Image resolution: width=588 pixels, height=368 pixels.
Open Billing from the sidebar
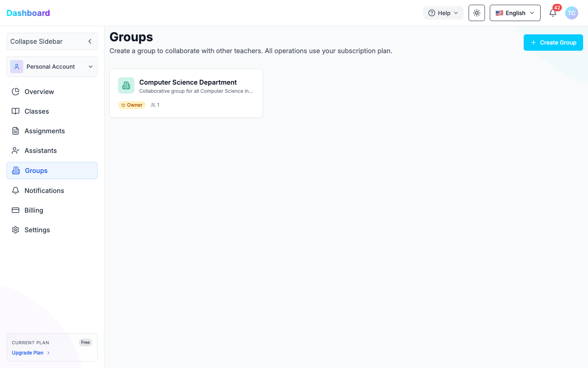tap(33, 210)
